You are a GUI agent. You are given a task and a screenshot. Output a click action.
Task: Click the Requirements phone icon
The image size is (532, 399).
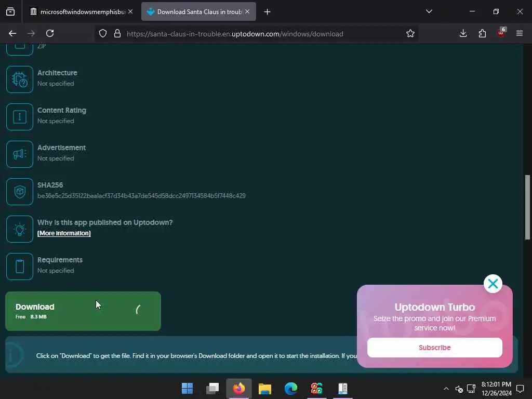coord(20,267)
